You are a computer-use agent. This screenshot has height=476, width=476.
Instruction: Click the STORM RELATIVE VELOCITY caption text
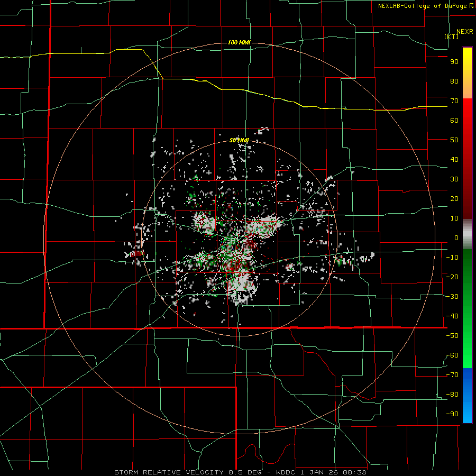pos(169,472)
